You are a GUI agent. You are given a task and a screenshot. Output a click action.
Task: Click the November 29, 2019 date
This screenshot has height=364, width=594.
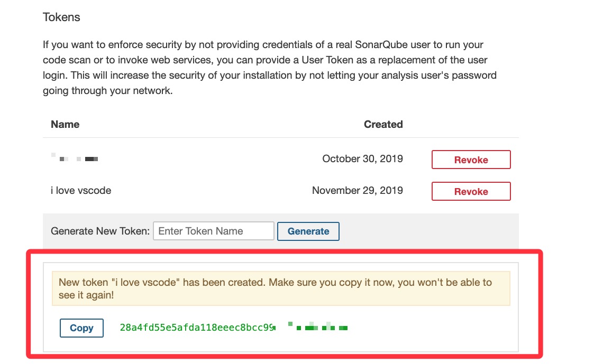[x=357, y=190]
